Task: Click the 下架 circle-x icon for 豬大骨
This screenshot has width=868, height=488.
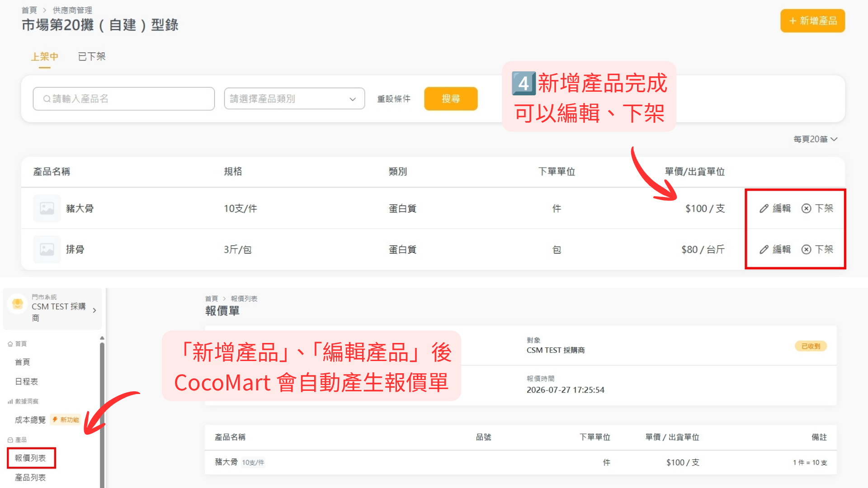Action: [x=806, y=208]
